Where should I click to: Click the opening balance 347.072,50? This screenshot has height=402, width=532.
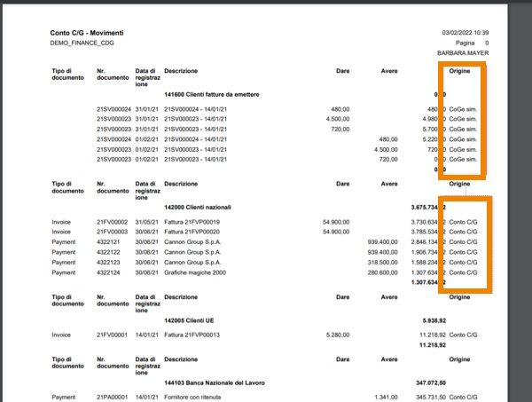431,382
